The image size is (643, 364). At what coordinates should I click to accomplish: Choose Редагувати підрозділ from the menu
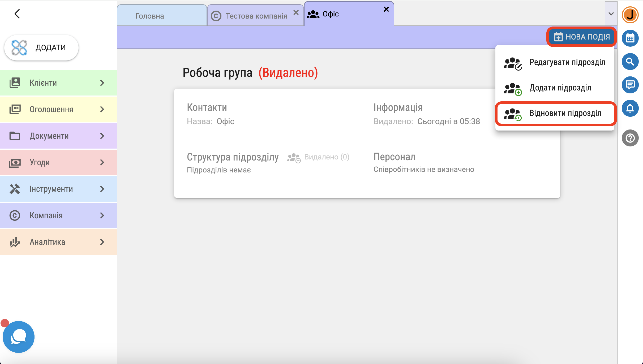[x=555, y=62]
